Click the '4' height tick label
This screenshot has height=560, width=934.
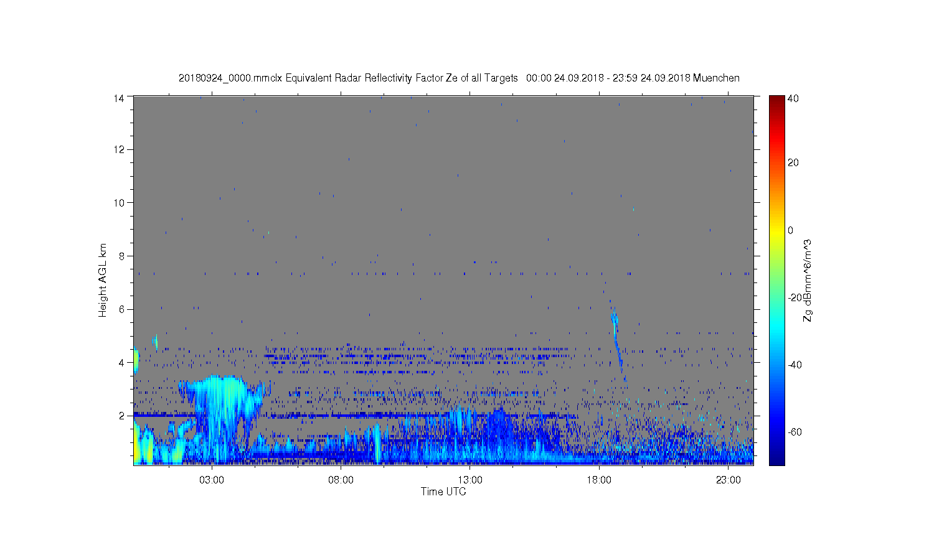pyautogui.click(x=123, y=362)
